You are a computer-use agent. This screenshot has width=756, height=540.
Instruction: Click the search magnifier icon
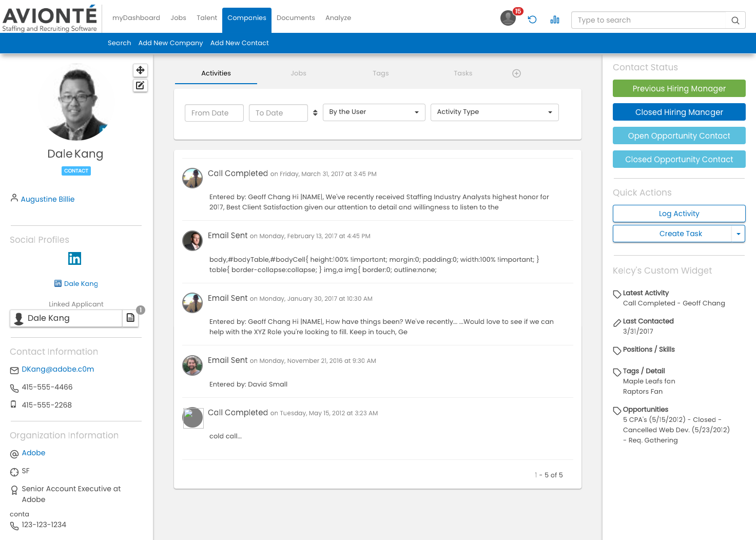[x=735, y=21]
